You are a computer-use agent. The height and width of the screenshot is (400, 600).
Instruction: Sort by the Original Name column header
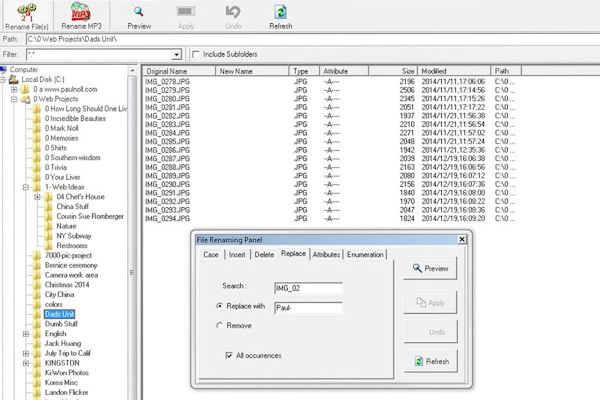tap(179, 71)
